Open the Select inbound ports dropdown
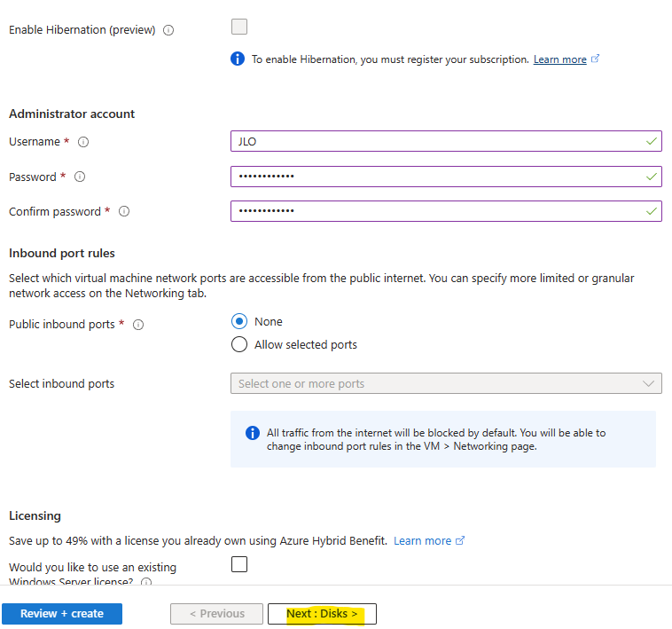 point(446,383)
